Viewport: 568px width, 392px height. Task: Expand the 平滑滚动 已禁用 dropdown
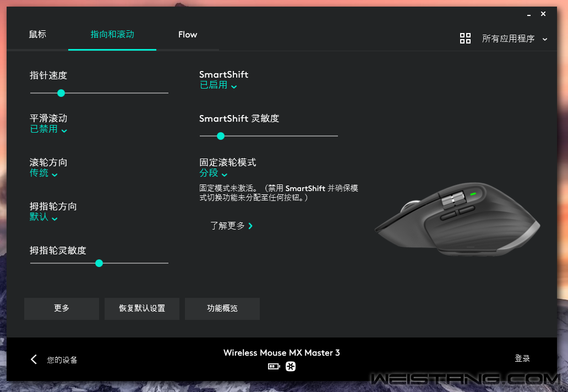click(x=48, y=129)
